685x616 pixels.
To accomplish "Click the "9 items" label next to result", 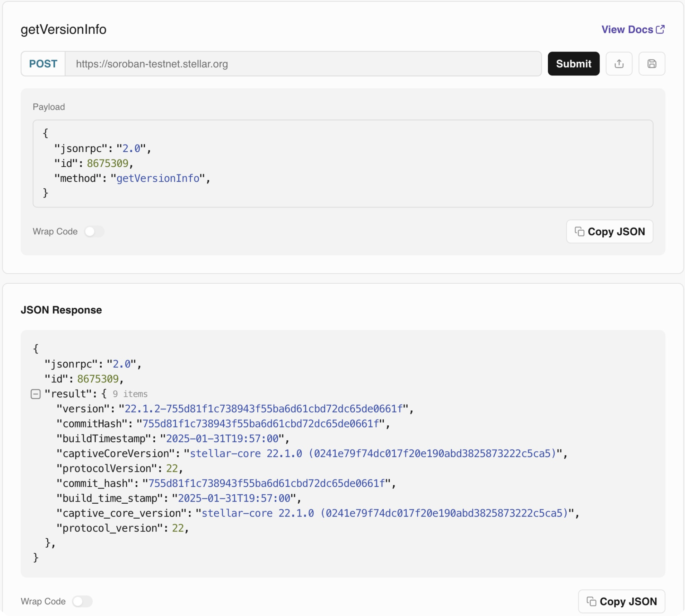I will (130, 394).
